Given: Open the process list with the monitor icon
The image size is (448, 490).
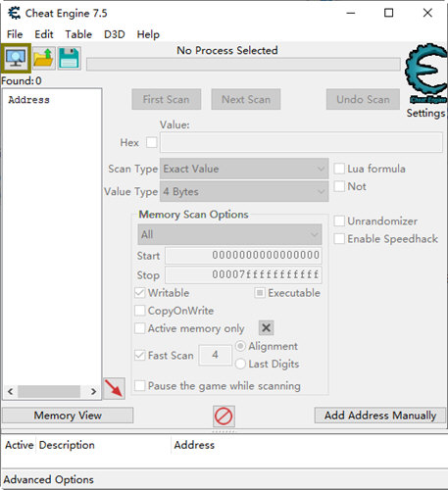Looking at the screenshot, I should [x=16, y=58].
